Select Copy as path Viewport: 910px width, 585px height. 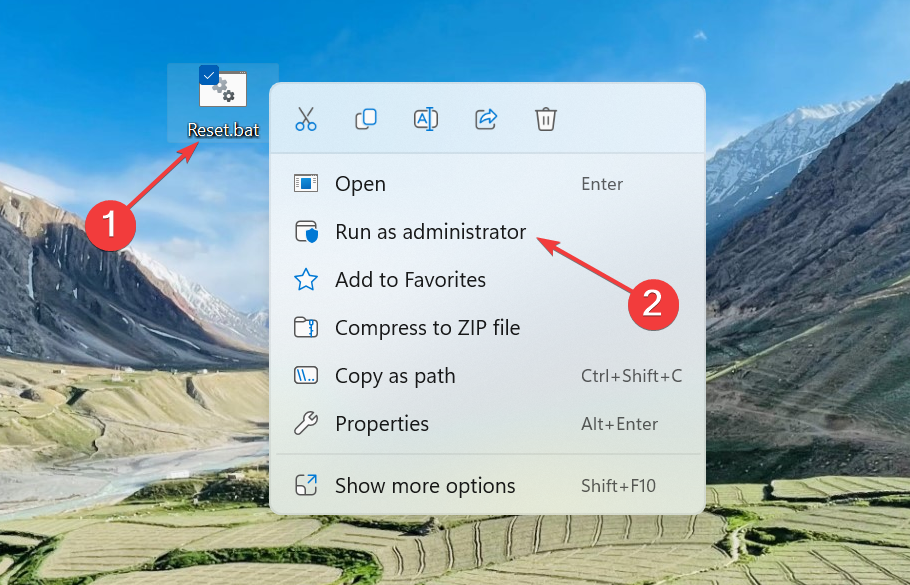488,376
